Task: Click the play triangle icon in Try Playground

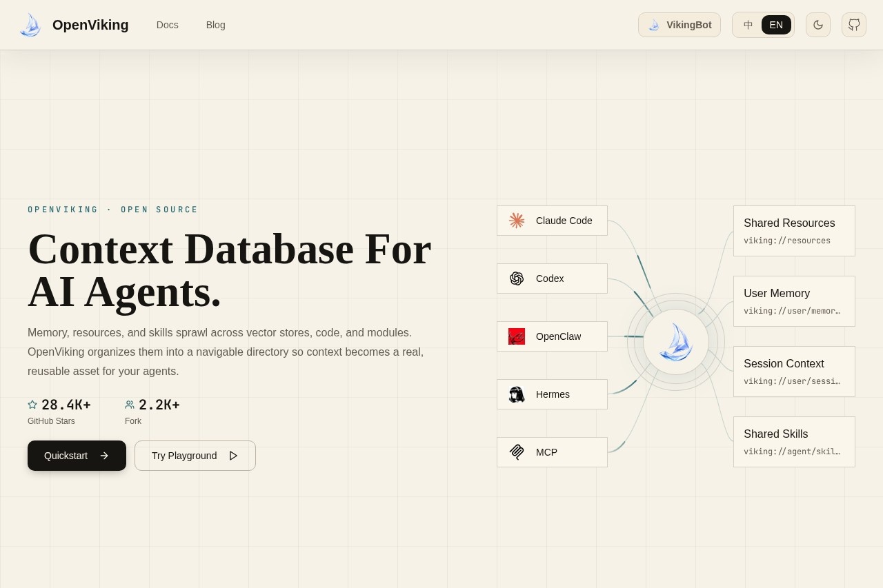Action: tap(233, 456)
